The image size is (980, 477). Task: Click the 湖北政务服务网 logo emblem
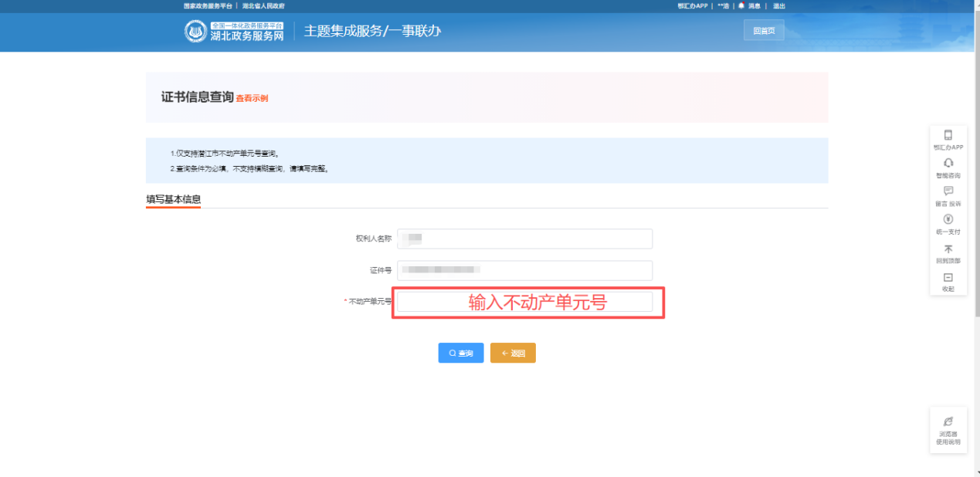196,32
